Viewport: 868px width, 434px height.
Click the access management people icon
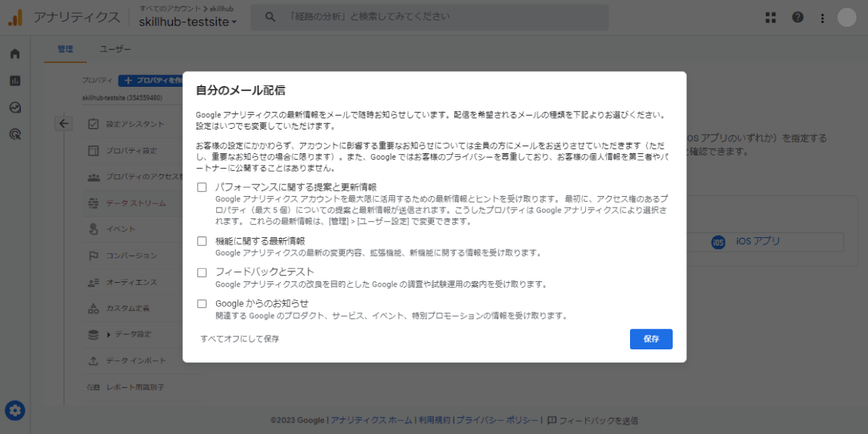point(93,176)
